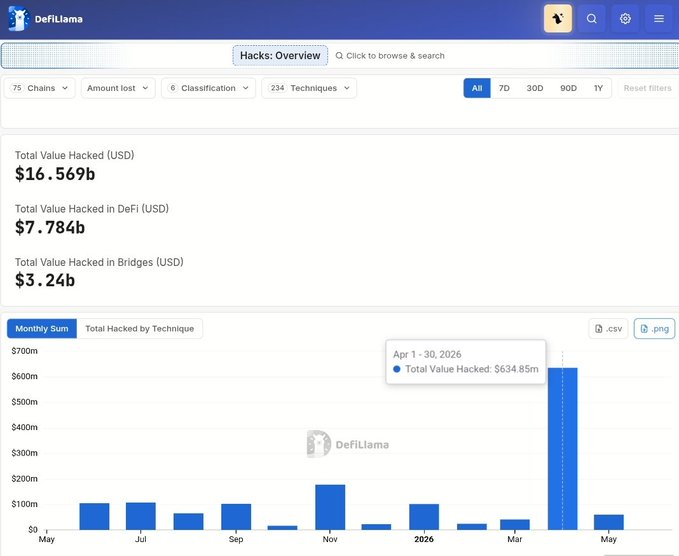Click the $3.24b bridges hacked figure

pyautogui.click(x=45, y=280)
